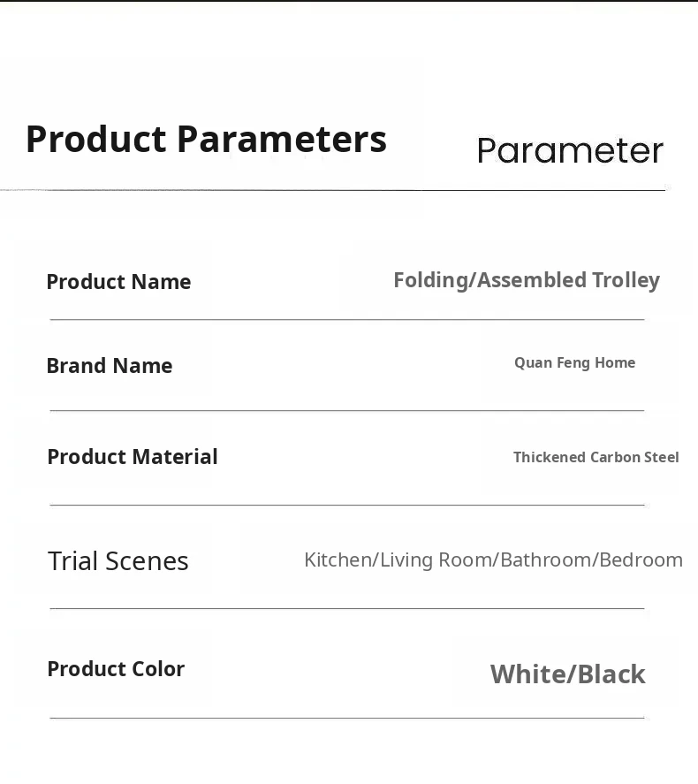Click the word Bedroom in trial scenes

641,559
